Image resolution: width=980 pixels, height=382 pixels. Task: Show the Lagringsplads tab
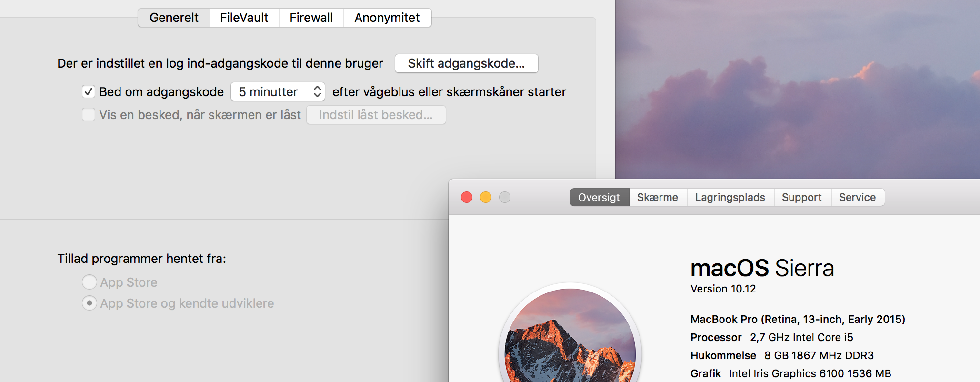pyautogui.click(x=730, y=197)
